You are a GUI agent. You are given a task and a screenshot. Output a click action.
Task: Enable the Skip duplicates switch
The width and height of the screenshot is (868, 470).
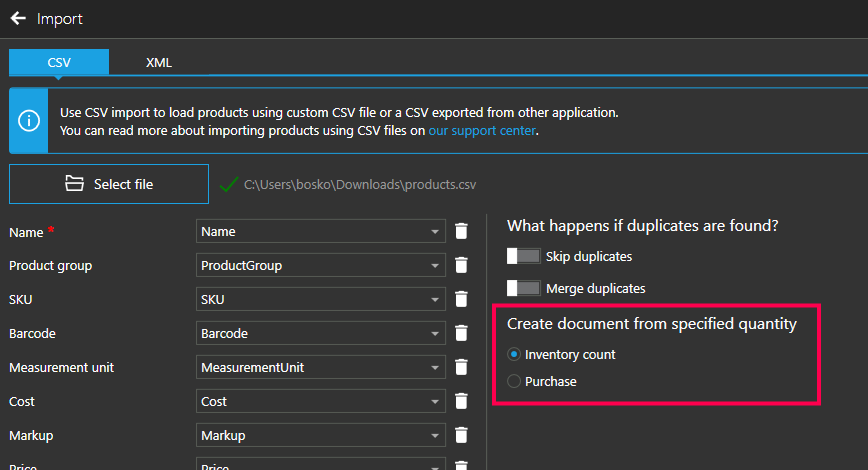524,257
